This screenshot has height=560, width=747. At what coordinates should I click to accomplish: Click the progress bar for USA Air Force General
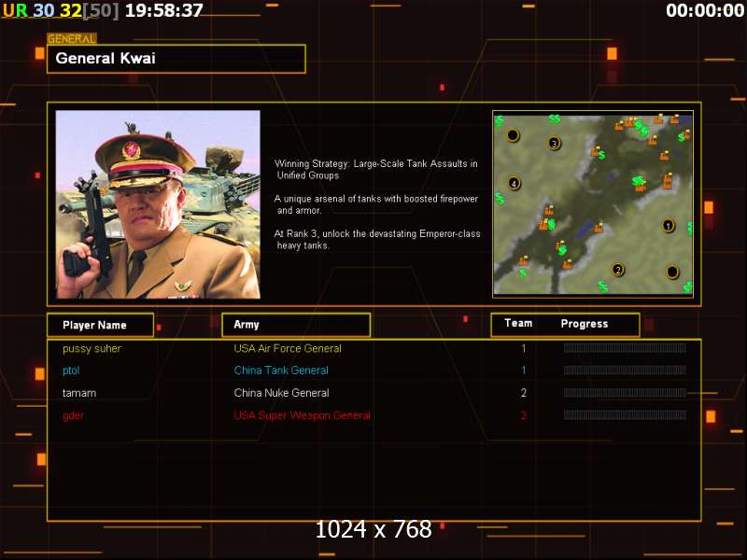pyautogui.click(x=625, y=348)
